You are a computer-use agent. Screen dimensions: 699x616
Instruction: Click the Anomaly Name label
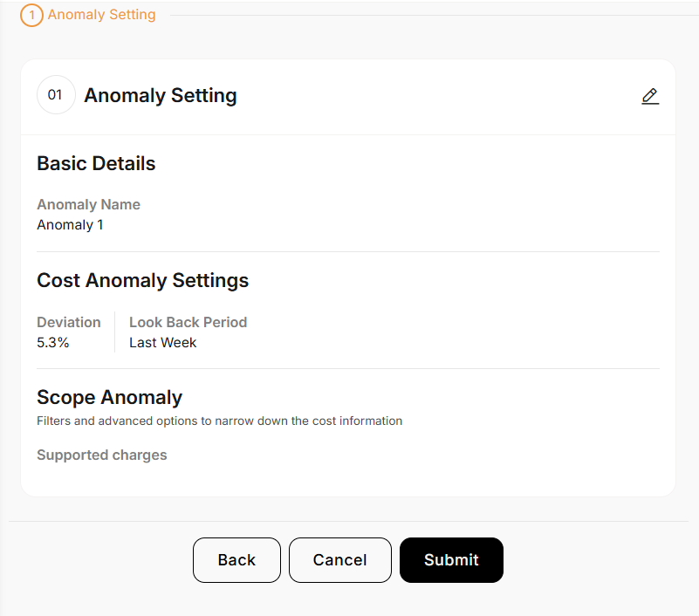pyautogui.click(x=88, y=204)
